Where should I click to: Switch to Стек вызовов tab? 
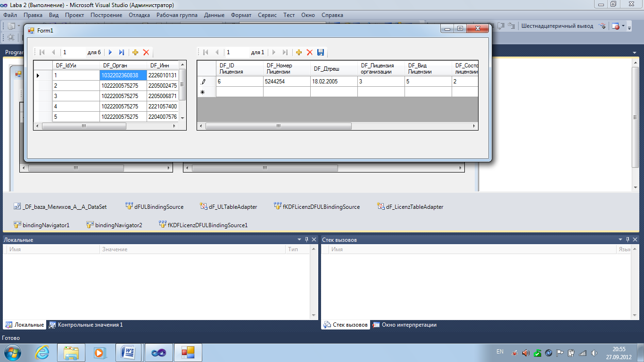click(346, 325)
